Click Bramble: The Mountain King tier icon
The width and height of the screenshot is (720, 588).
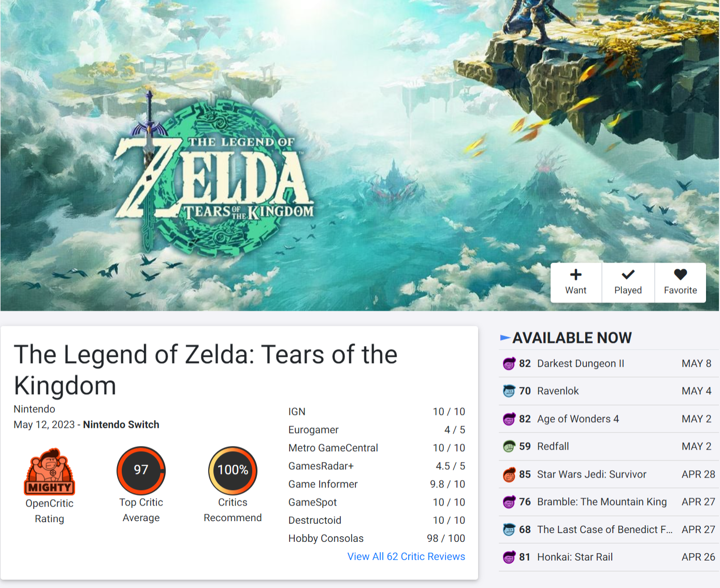(x=509, y=502)
